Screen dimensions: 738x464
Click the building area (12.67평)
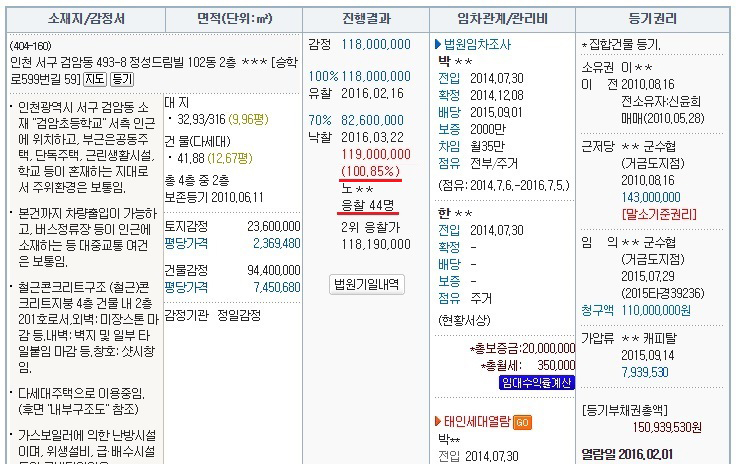click(230, 158)
